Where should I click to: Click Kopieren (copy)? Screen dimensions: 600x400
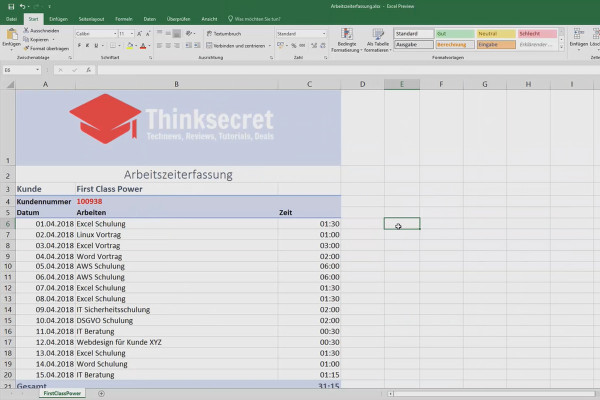(36, 39)
